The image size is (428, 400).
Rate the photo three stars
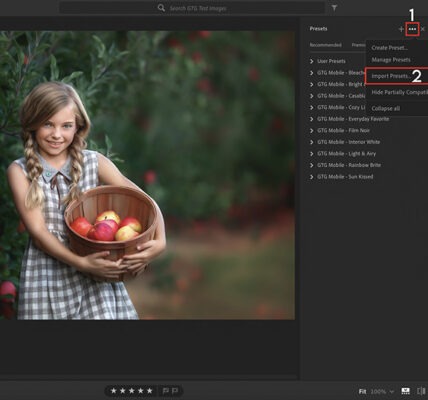(132, 391)
